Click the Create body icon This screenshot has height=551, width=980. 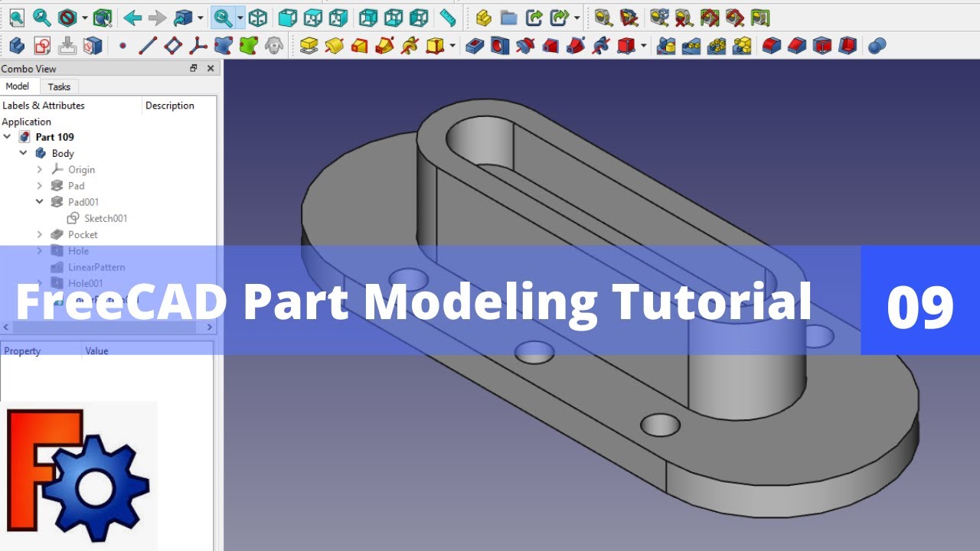17,46
